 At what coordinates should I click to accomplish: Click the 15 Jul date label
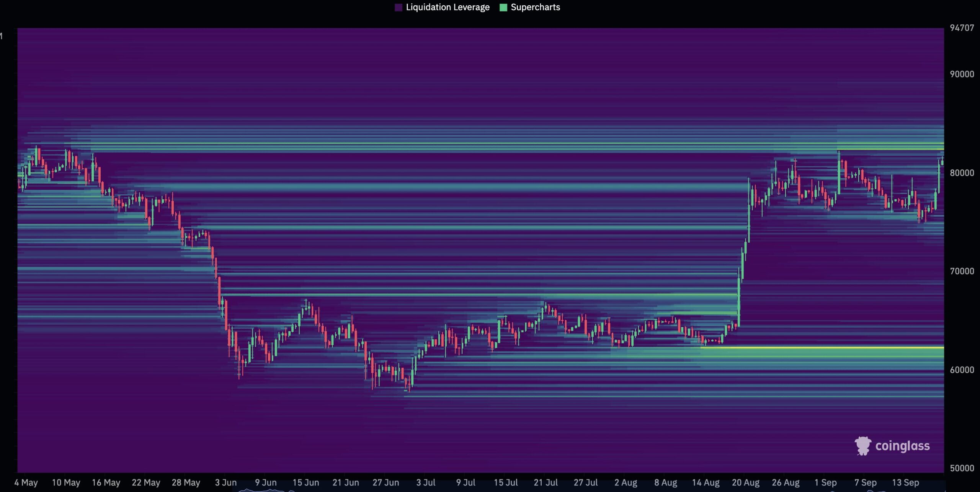[x=506, y=482]
